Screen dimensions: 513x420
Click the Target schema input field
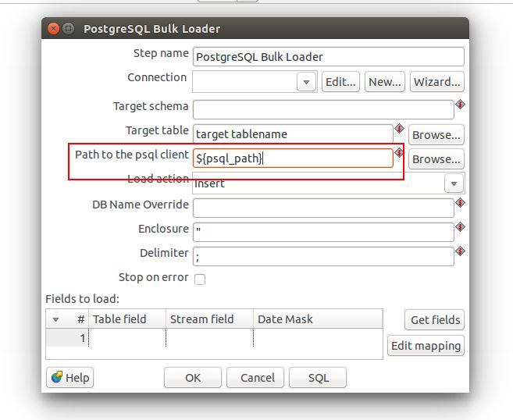coord(323,109)
